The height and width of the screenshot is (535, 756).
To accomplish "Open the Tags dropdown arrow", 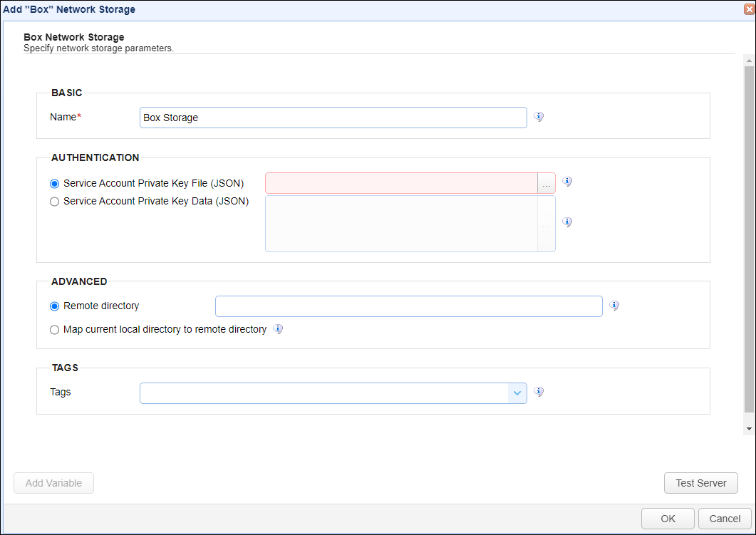I will [517, 393].
